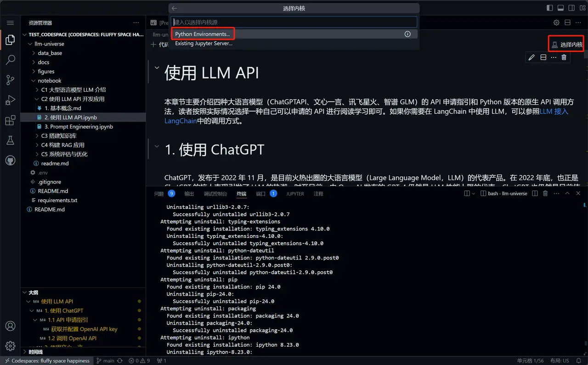Edit the markdown cell with pencil icon
Image resolution: width=588 pixels, height=365 pixels.
point(531,57)
